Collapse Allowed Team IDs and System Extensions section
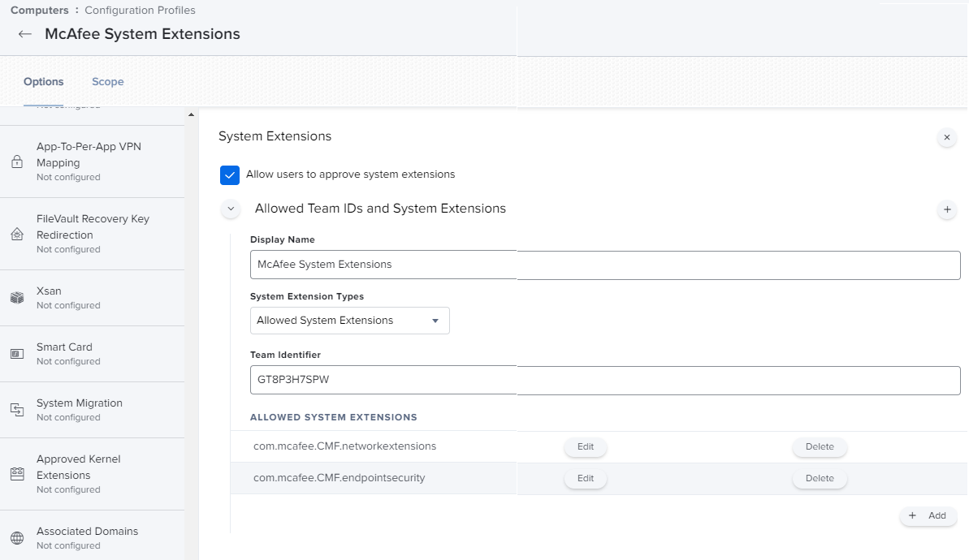The image size is (969, 560). point(231,209)
